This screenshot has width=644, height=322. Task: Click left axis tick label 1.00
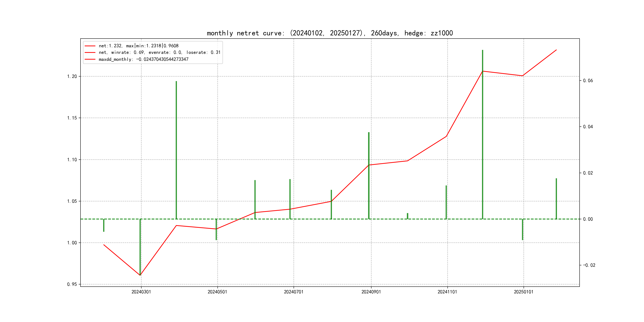(72, 243)
